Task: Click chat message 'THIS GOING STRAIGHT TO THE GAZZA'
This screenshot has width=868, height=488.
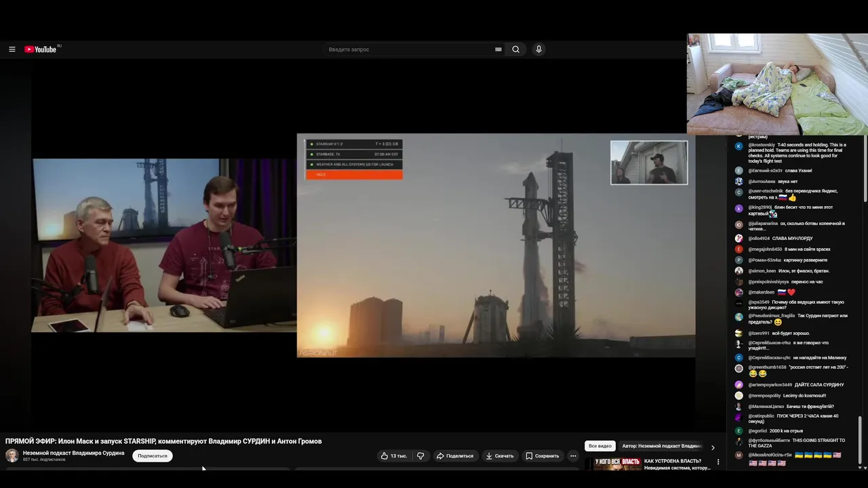Action: click(x=797, y=443)
